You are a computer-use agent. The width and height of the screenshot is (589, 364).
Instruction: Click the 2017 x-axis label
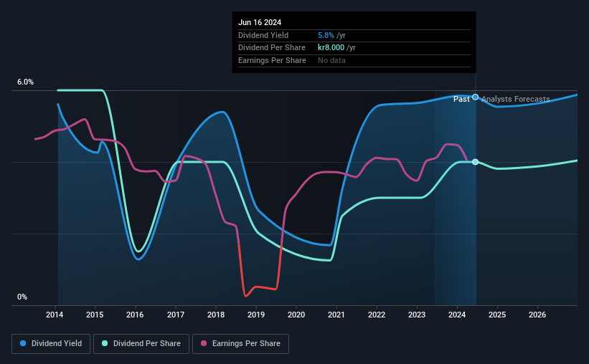[x=176, y=315]
